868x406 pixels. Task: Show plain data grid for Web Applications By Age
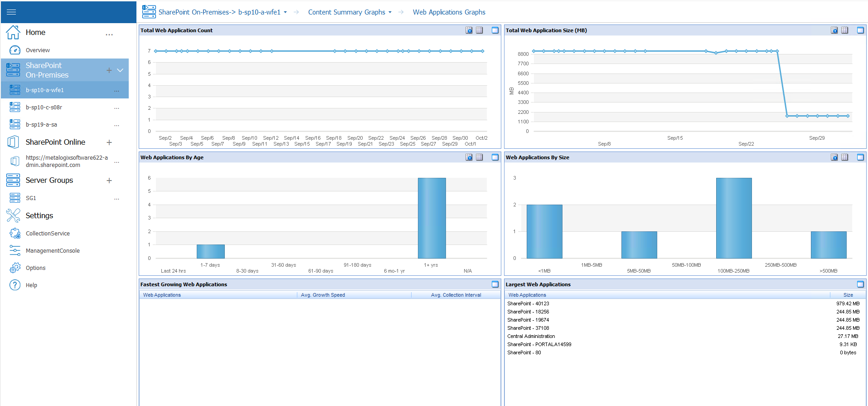click(480, 157)
